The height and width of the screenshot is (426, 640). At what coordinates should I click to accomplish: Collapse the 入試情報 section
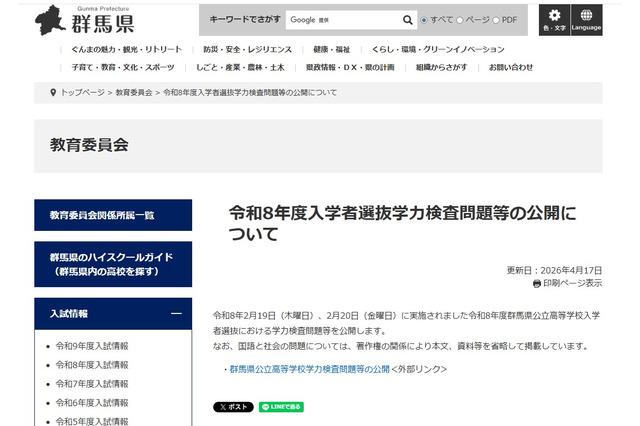pos(176,313)
